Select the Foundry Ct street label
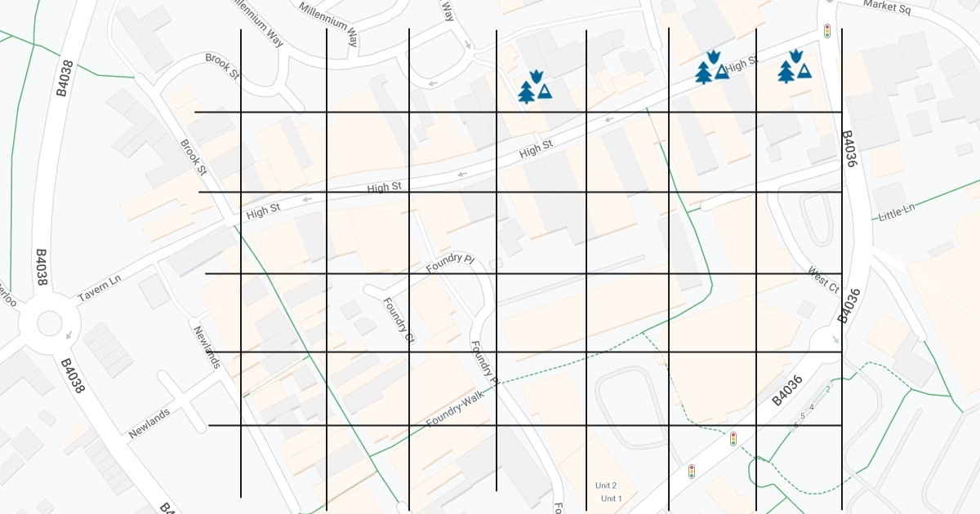The width and height of the screenshot is (980, 514). point(399,320)
